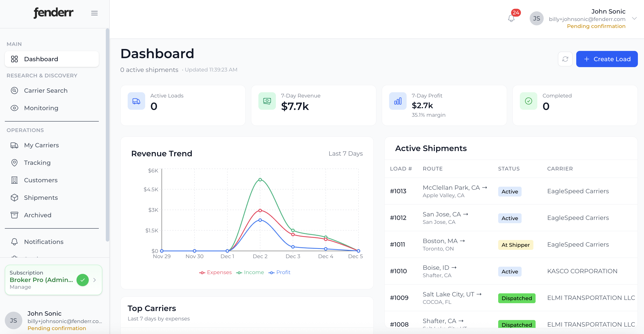The height and width of the screenshot is (334, 644).
Task: Click the refresh dashboard icon button
Action: 565,59
